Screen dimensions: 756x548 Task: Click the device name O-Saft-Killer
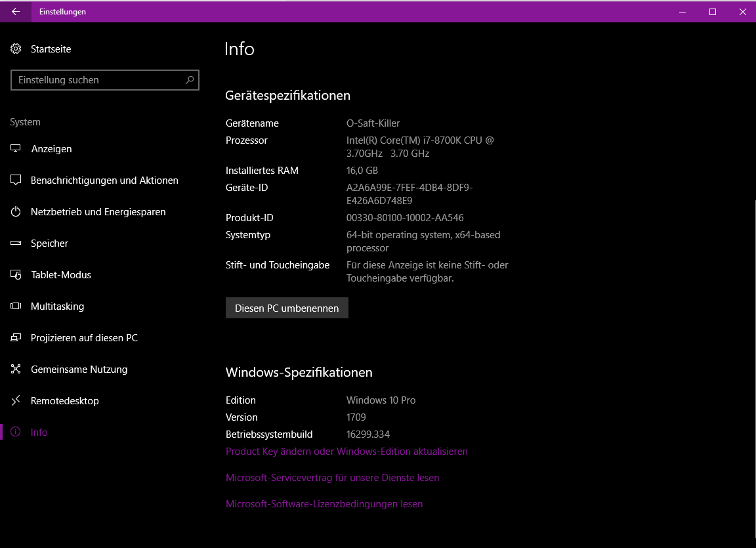pos(373,123)
